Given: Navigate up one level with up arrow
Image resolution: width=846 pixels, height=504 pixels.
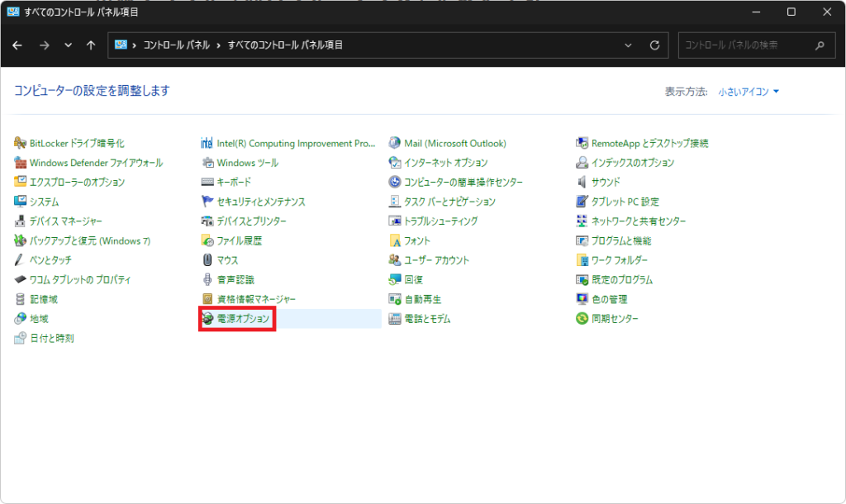Looking at the screenshot, I should point(91,45).
